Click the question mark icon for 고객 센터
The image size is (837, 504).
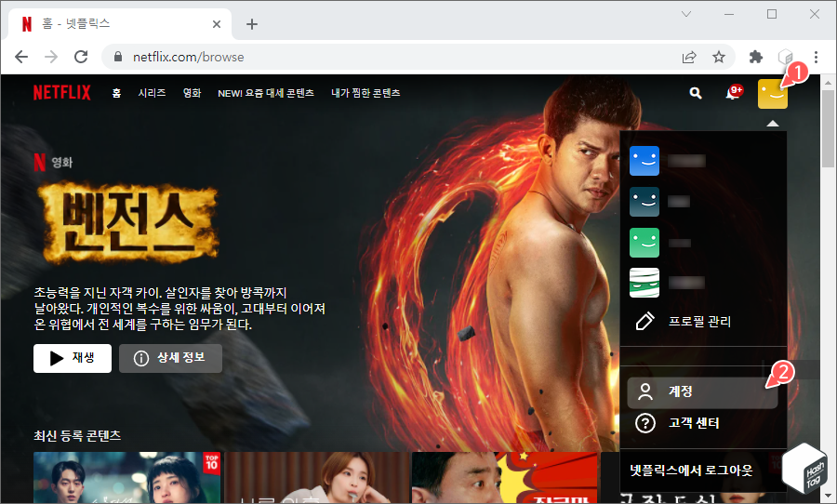(645, 423)
